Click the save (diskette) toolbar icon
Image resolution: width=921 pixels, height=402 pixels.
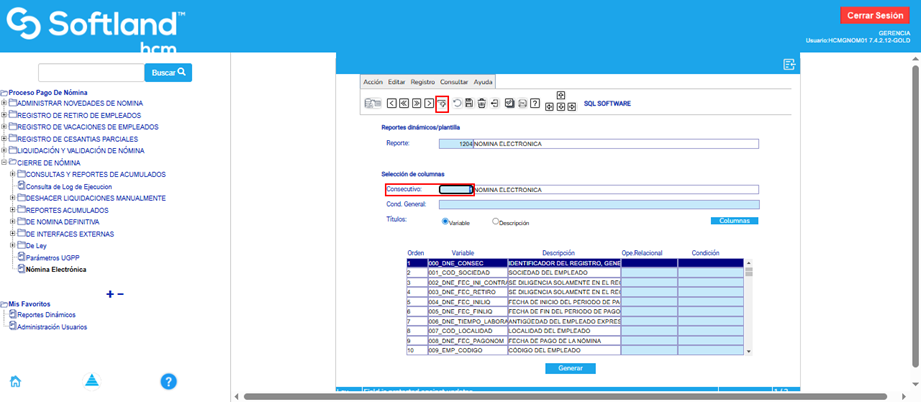pos(469,103)
